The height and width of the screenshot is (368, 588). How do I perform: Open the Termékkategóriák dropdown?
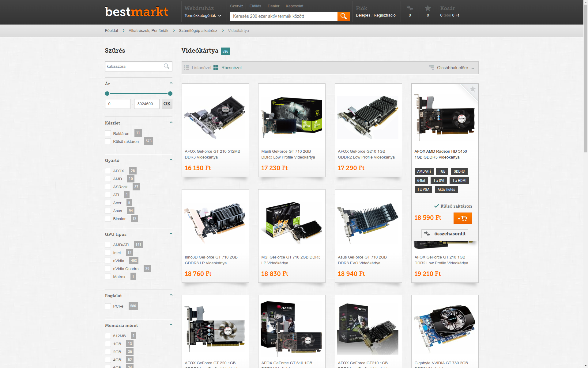(203, 16)
